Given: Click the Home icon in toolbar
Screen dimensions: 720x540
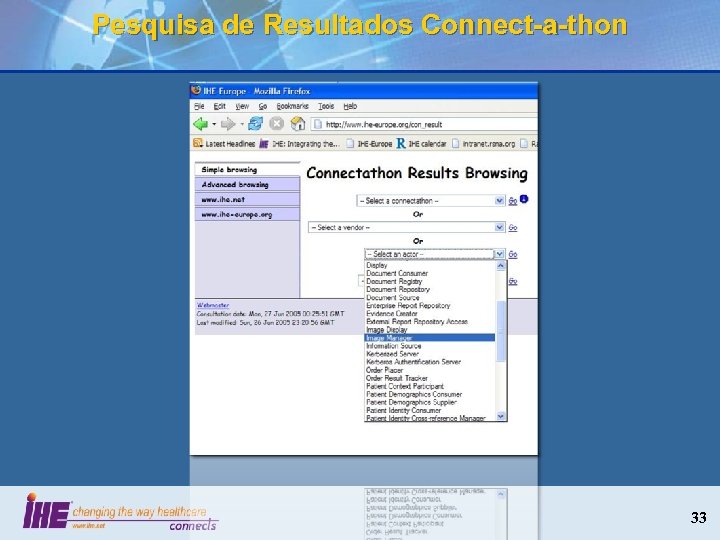Looking at the screenshot, I should 298,123.
